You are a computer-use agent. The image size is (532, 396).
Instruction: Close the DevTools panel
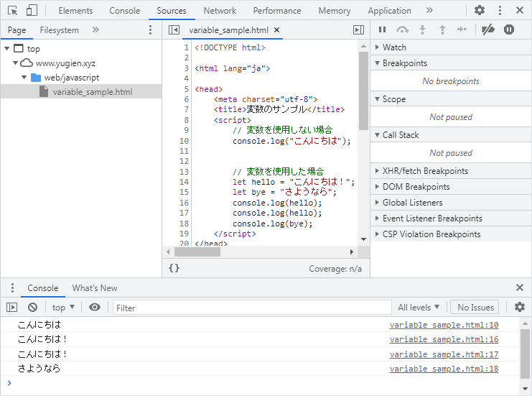(x=520, y=10)
